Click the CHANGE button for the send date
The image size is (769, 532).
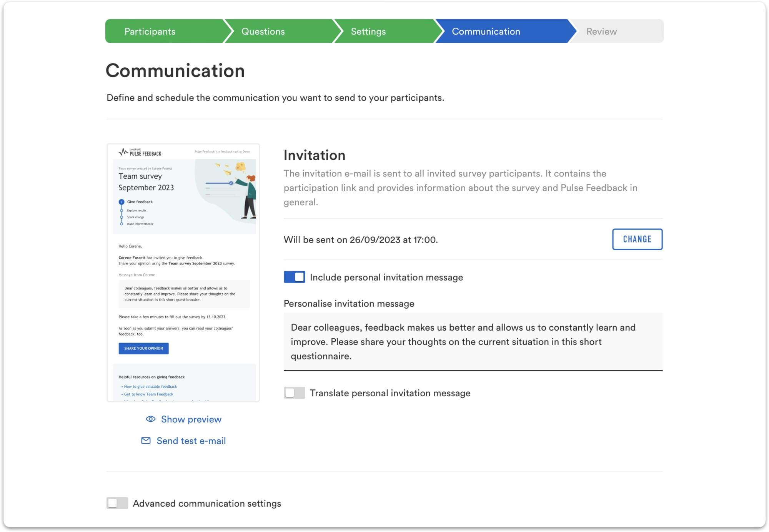(637, 239)
